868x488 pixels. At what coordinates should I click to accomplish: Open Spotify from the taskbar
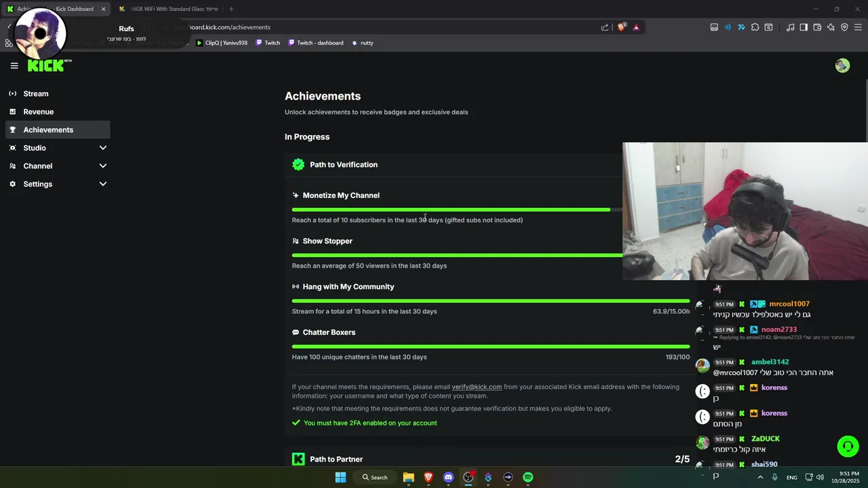point(528,477)
